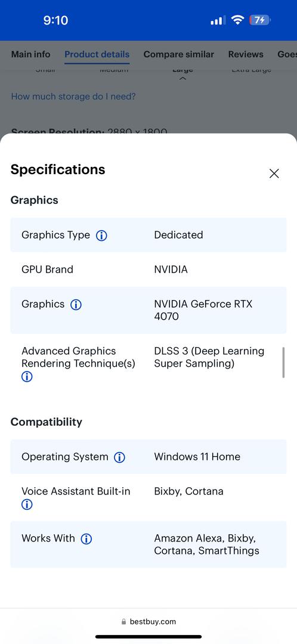Tap the NVIDIA GeForce RTX 4070 value
This screenshot has width=297, height=644.
pos(203,310)
